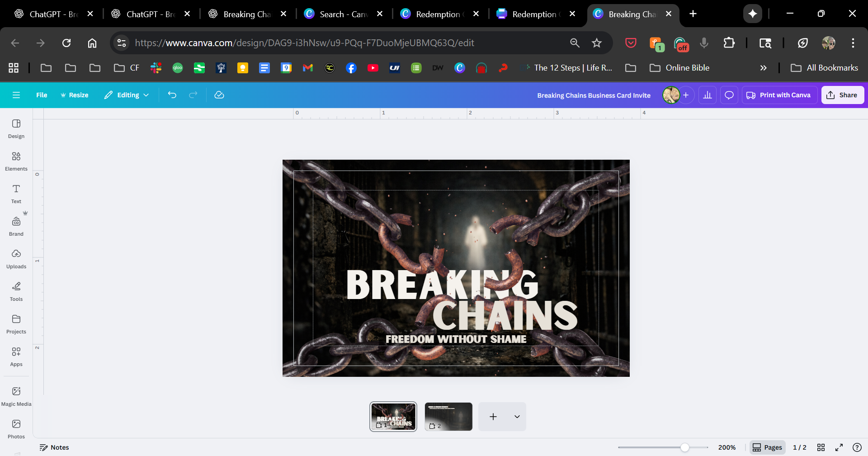Open Magic Media in sidebar
This screenshot has height=456, width=868.
pyautogui.click(x=16, y=396)
